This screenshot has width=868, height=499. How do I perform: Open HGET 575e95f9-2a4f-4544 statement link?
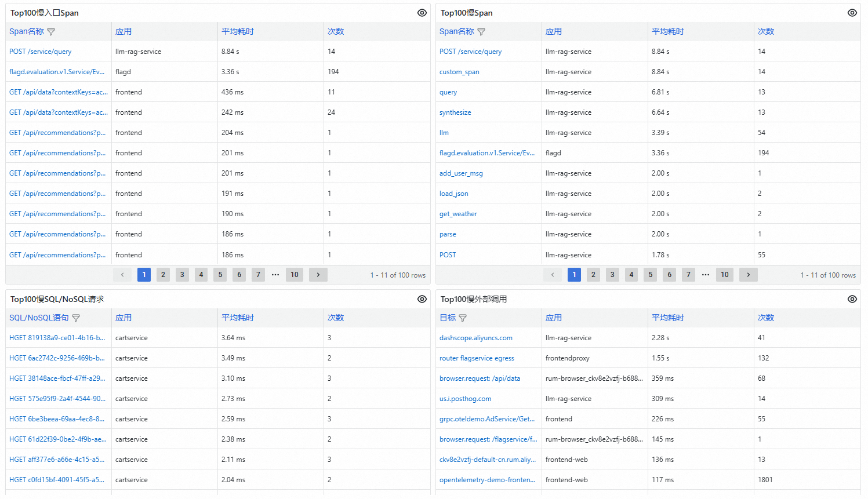coord(57,399)
